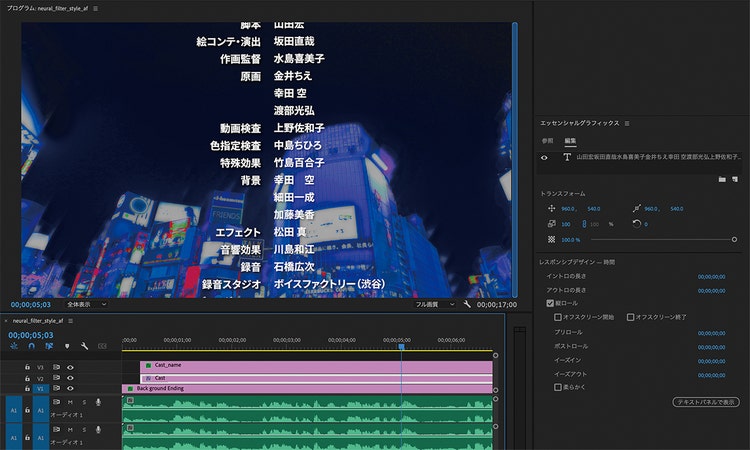The image size is (750, 450).
Task: Hide track V3 output with the eye
Action: tap(70, 367)
